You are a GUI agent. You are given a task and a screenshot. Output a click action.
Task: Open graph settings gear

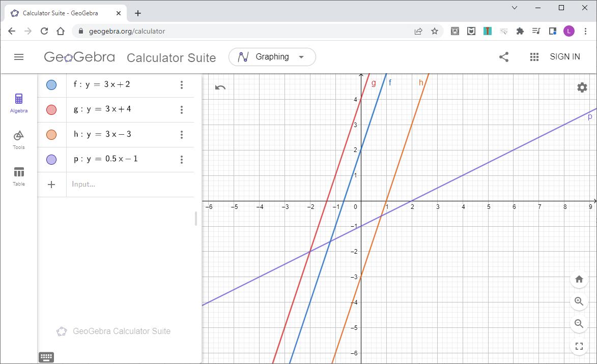[582, 87]
